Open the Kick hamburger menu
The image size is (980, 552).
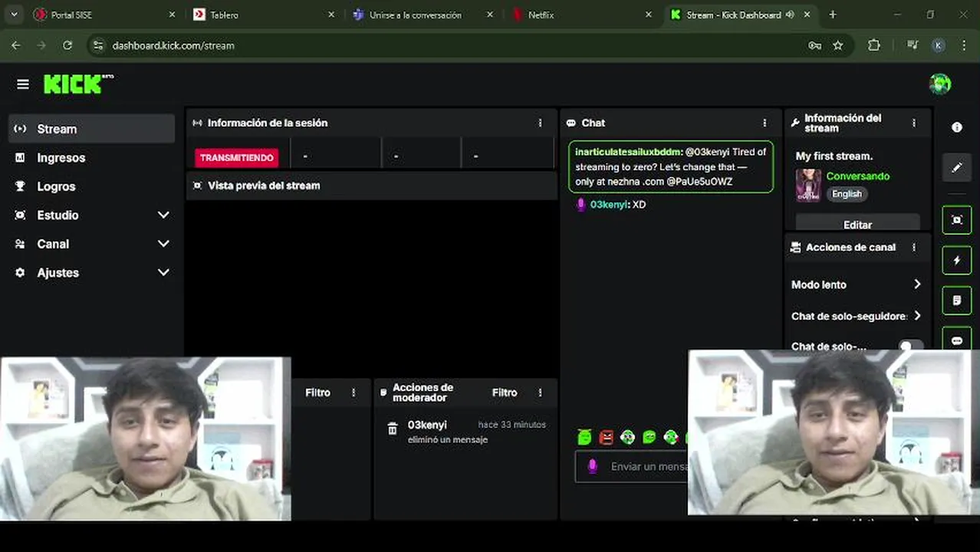point(22,84)
